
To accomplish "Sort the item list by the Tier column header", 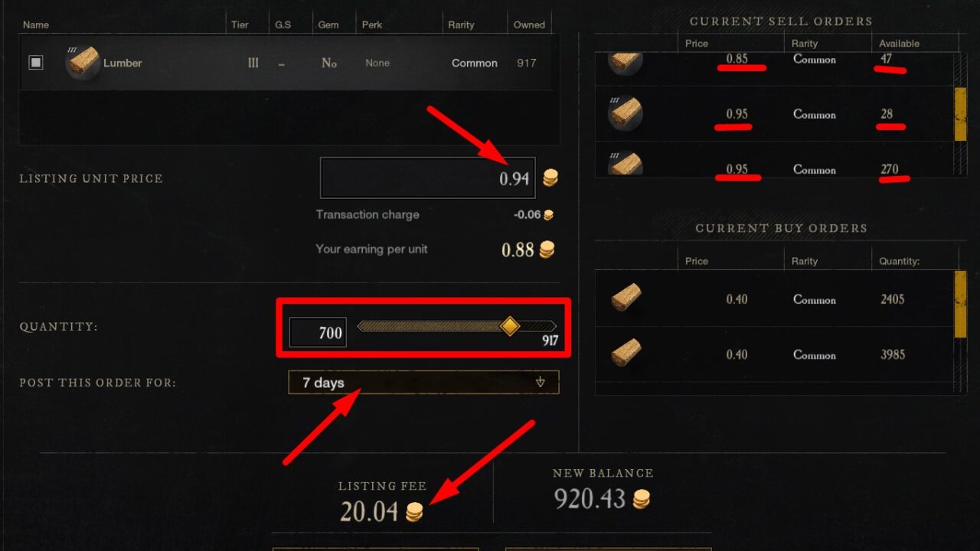I will click(x=240, y=24).
